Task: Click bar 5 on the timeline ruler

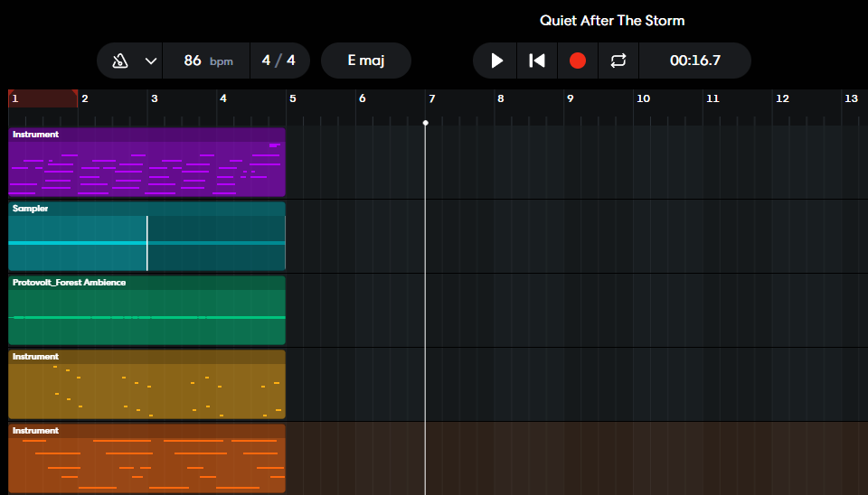Action: (x=293, y=98)
